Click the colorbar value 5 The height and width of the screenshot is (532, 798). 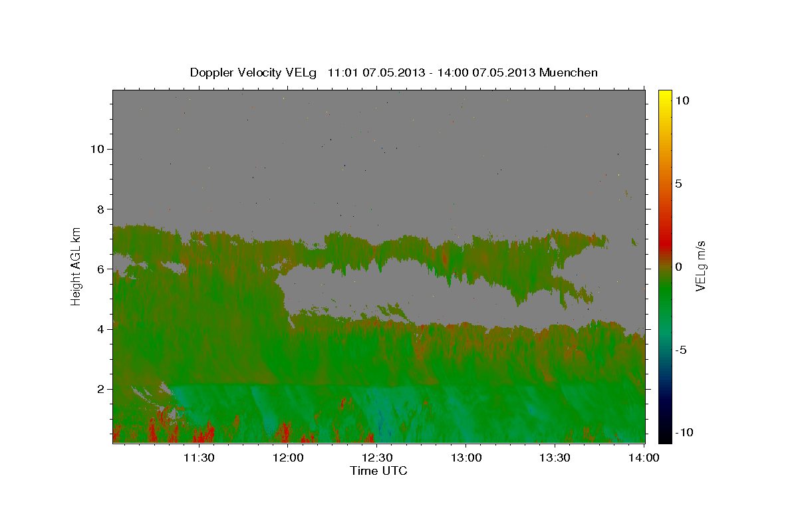678,183
